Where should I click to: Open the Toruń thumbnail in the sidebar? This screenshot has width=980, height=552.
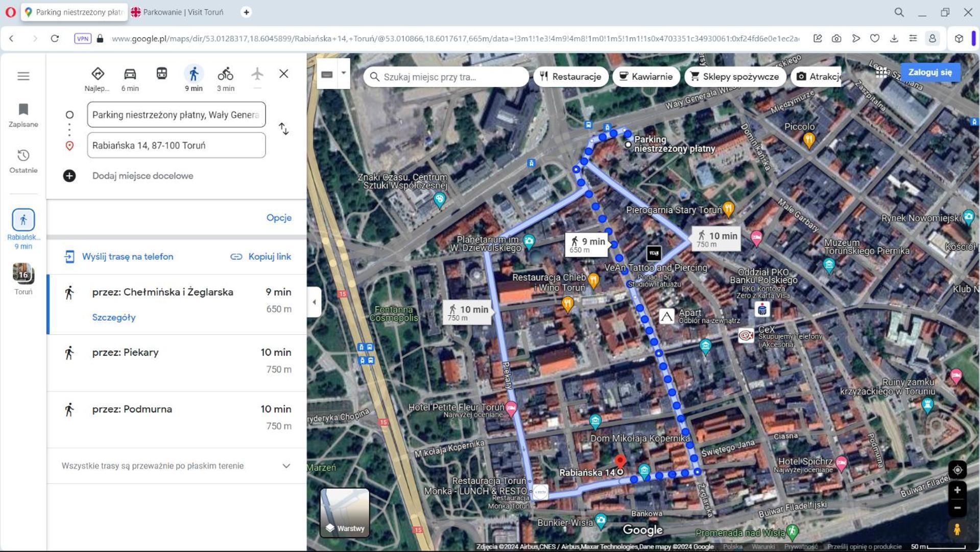pyautogui.click(x=23, y=279)
